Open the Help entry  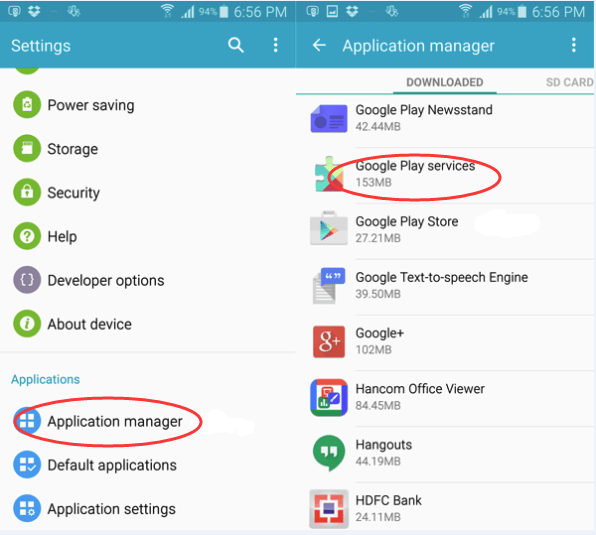click(148, 236)
